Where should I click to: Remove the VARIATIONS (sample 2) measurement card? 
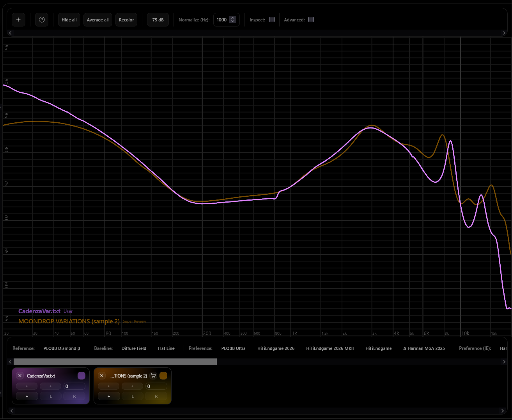click(102, 376)
